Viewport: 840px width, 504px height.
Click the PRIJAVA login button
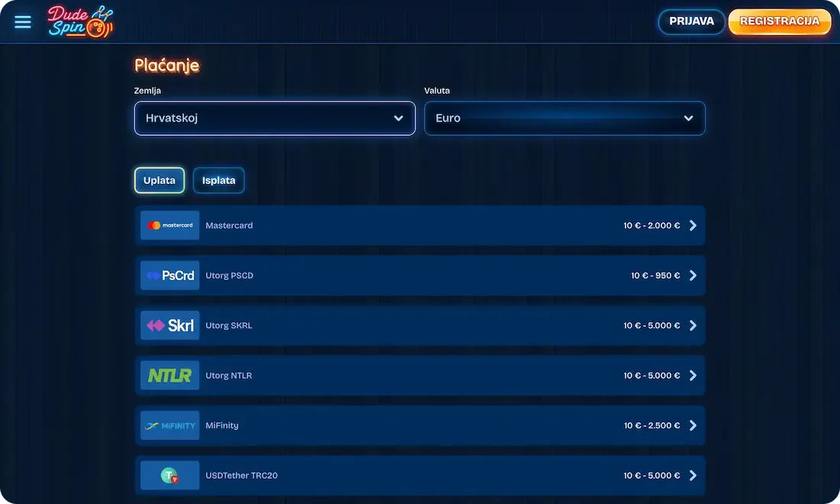691,21
